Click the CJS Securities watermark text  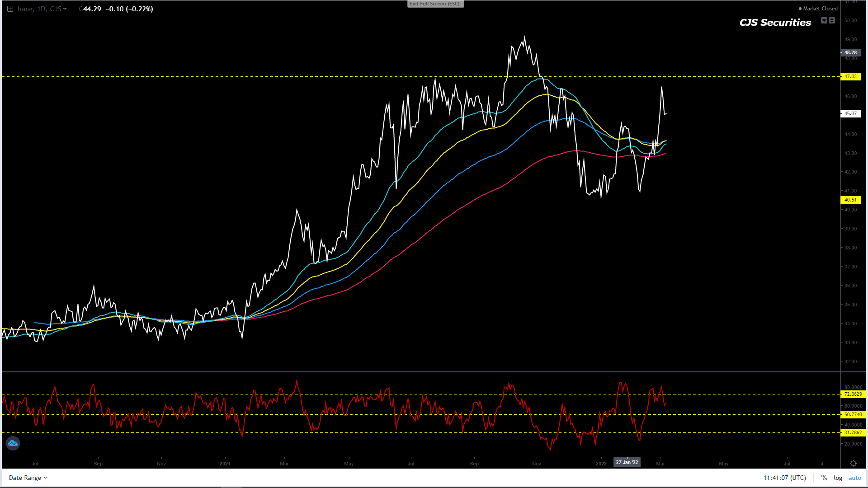click(775, 23)
